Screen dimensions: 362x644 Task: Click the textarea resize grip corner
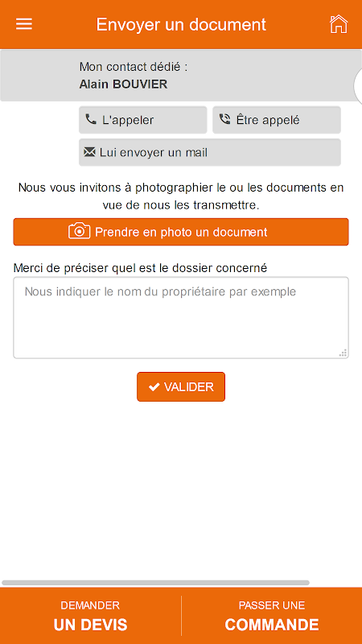(x=343, y=353)
